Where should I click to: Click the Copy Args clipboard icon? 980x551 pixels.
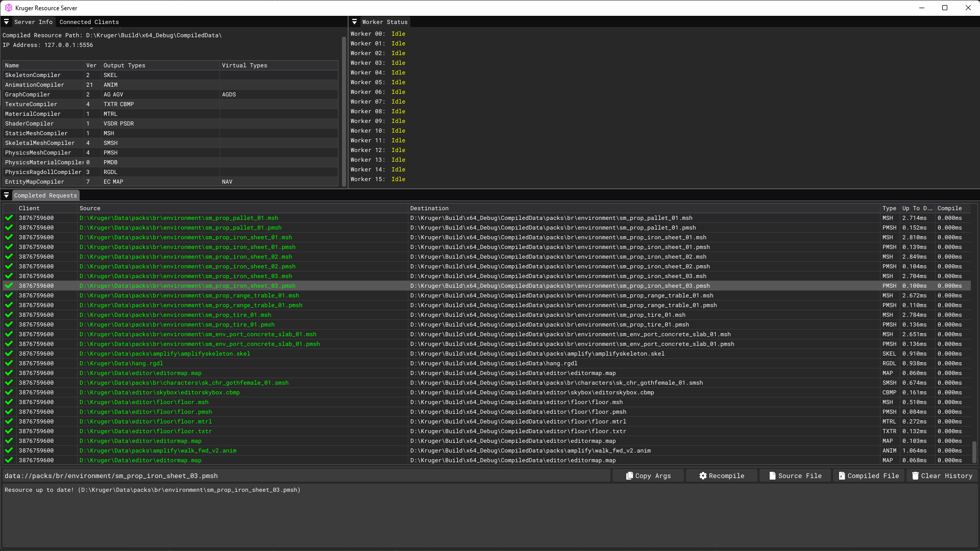(629, 475)
